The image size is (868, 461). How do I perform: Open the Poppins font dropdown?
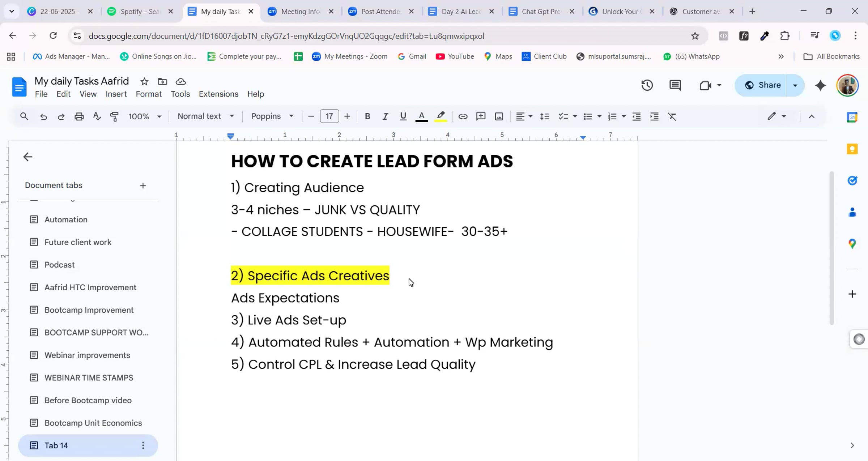click(272, 116)
